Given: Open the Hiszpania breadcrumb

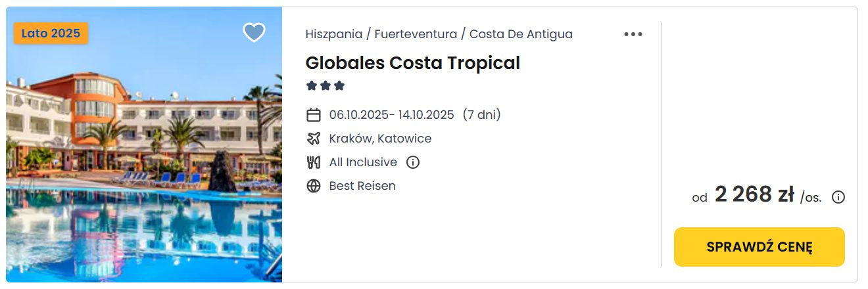Looking at the screenshot, I should click(x=333, y=34).
